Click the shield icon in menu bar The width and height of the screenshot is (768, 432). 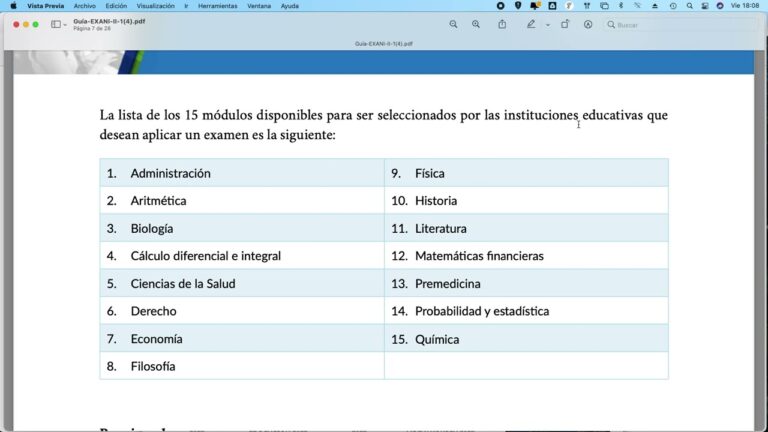(x=518, y=6)
